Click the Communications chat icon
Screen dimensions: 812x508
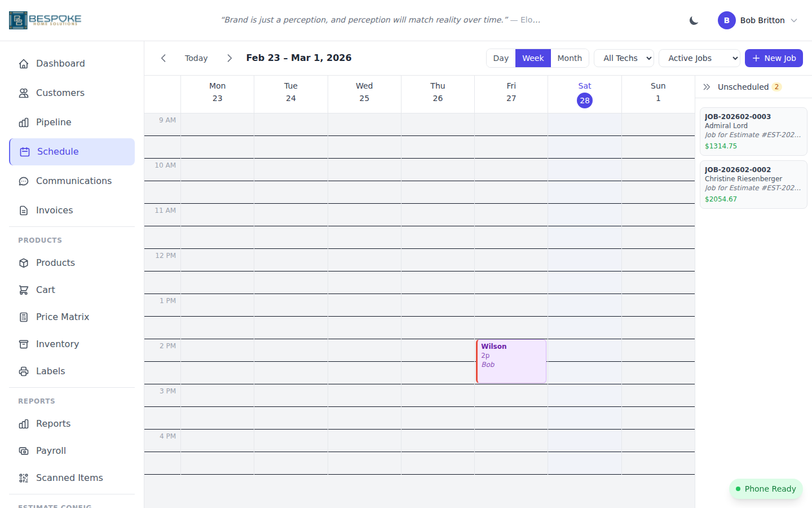[23, 181]
